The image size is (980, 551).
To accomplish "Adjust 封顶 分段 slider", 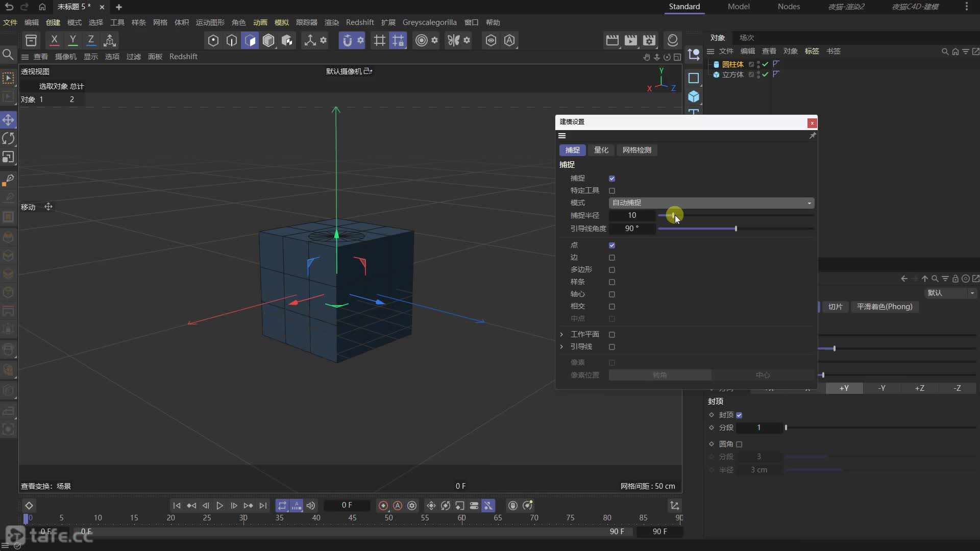I will pos(880,428).
